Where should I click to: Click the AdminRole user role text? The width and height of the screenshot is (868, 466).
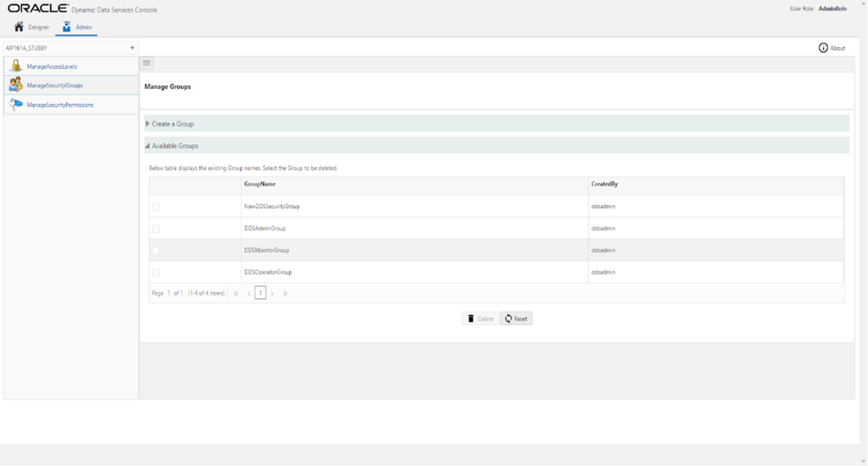tap(833, 9)
